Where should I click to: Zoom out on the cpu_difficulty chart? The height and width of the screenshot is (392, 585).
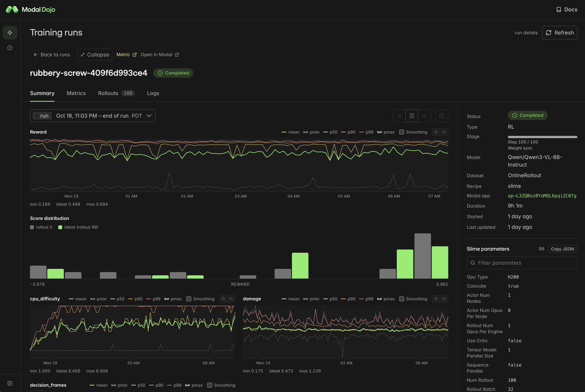tap(231, 299)
